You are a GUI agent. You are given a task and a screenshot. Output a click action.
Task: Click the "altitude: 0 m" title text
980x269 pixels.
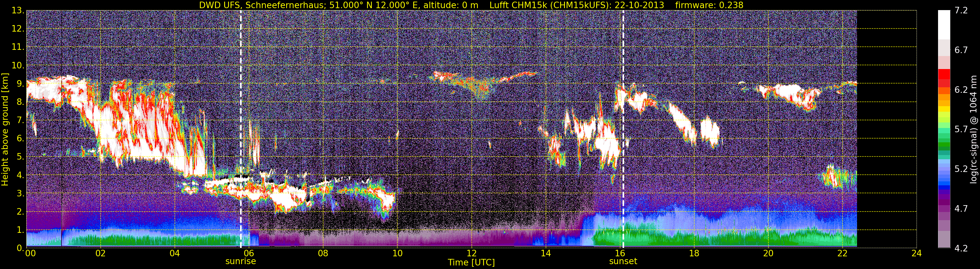[451, 5]
